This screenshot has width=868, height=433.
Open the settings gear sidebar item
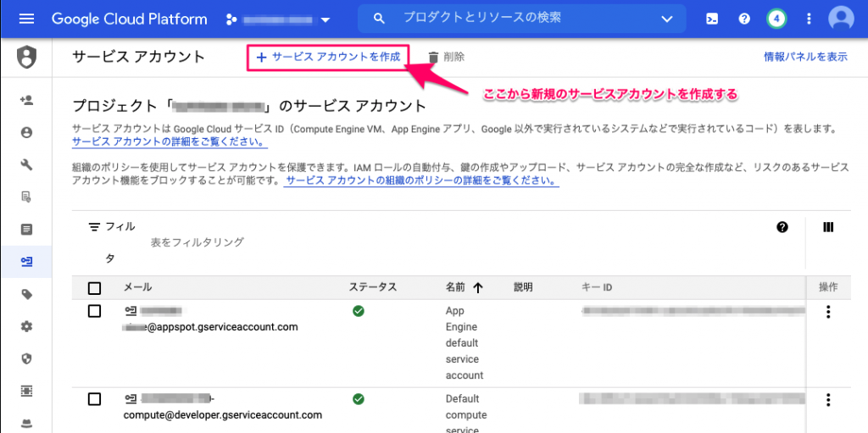click(26, 326)
